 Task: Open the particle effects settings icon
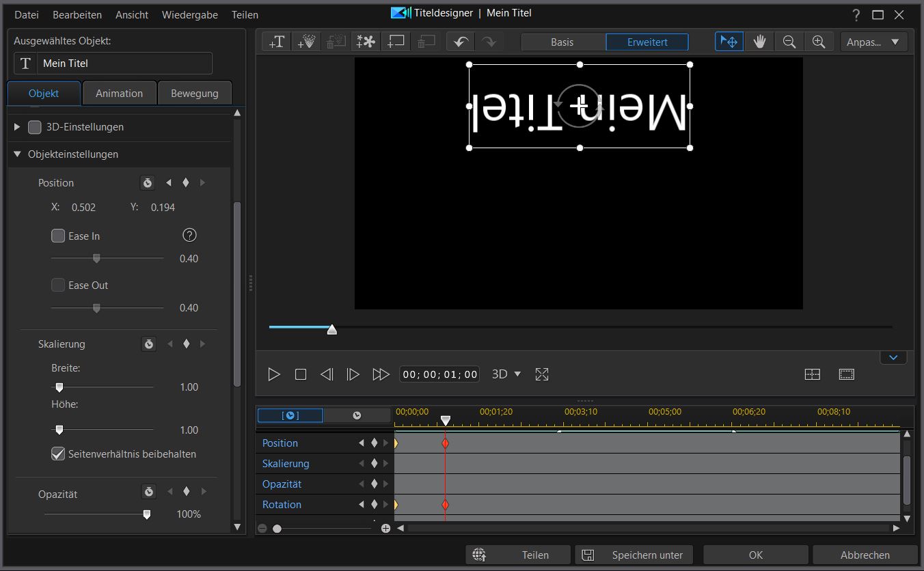click(365, 41)
